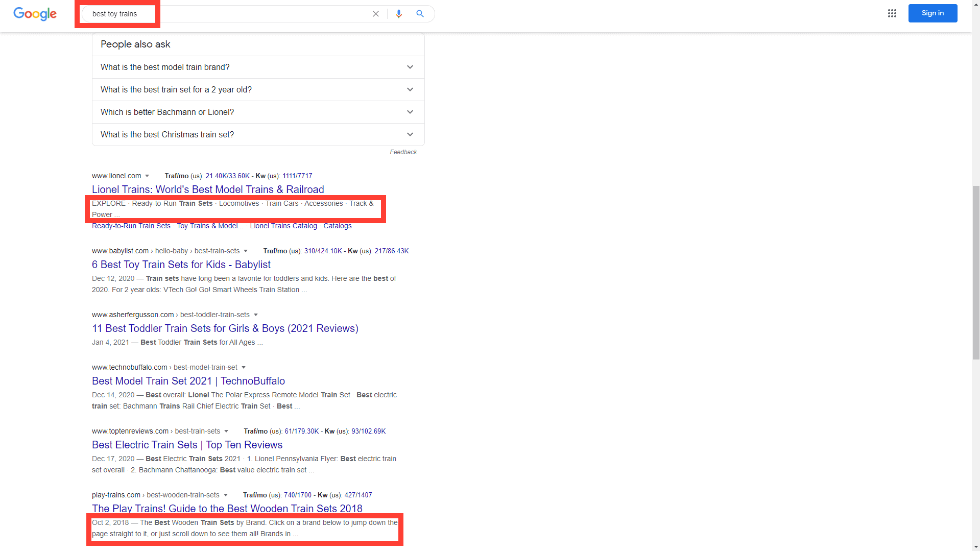980x551 pixels.
Task: Open dropdown arrow next to babylist.com URL
Action: 246,251
